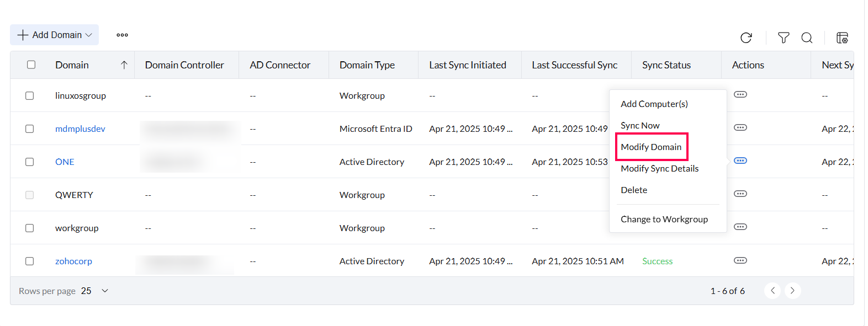Click the Sync Status column header

(x=666, y=65)
